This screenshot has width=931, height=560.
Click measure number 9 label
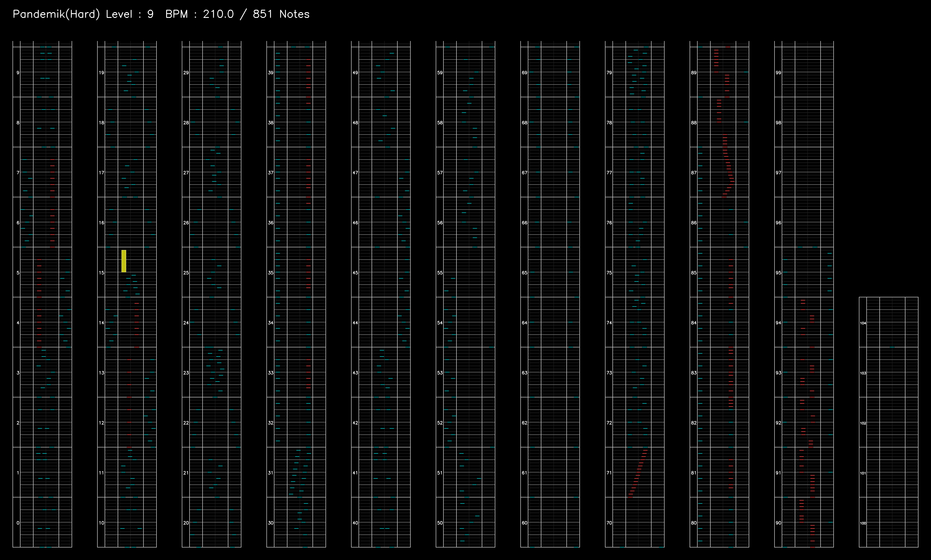(x=18, y=73)
